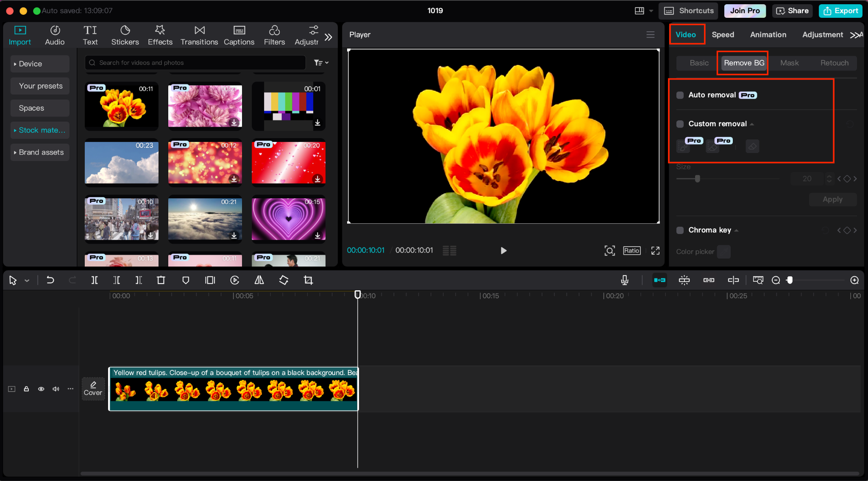Click the microphone voiceover record icon
This screenshot has height=481, width=868.
point(624,280)
